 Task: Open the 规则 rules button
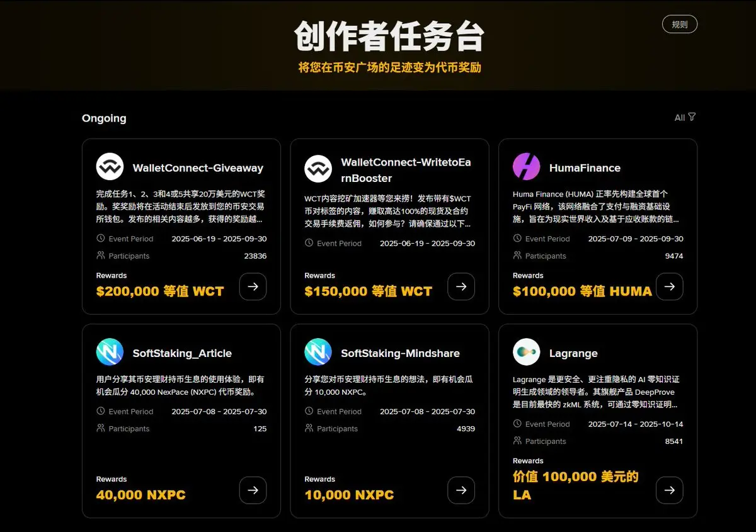click(680, 25)
